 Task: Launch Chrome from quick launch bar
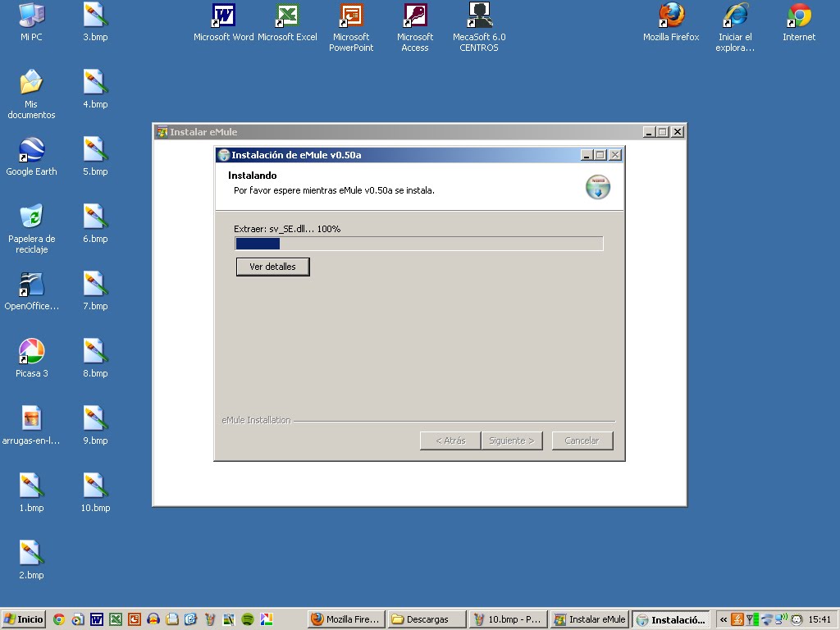[59, 619]
